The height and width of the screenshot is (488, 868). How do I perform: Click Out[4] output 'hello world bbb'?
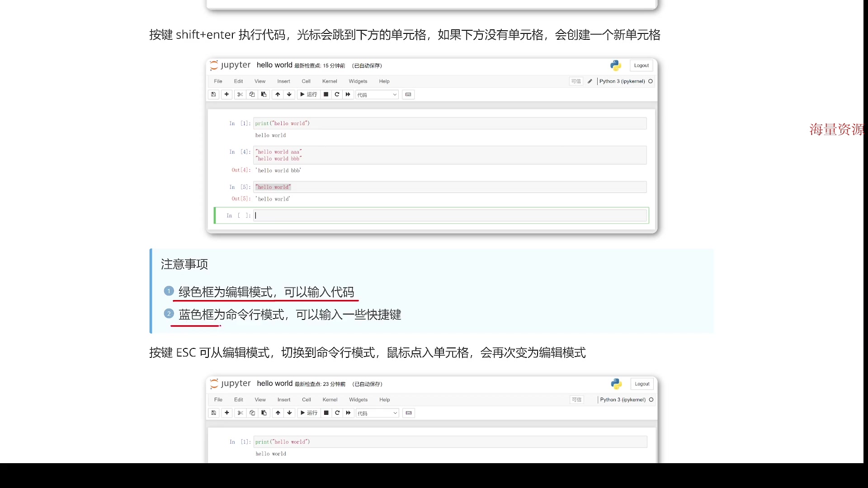click(x=278, y=170)
